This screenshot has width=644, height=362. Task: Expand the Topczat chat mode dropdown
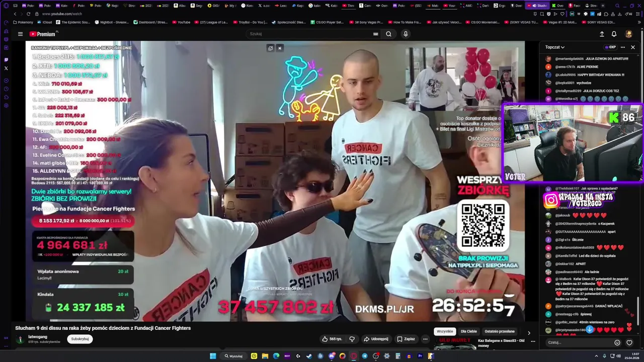(x=555, y=47)
